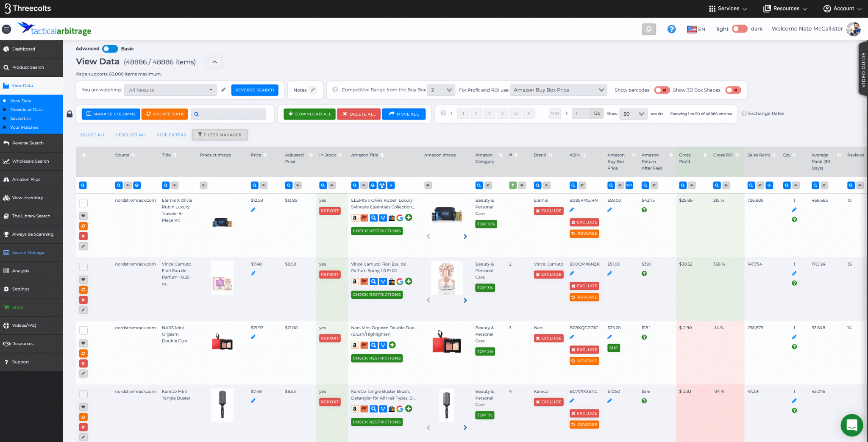
Task: Open the All Results watching dropdown
Action: pos(170,90)
